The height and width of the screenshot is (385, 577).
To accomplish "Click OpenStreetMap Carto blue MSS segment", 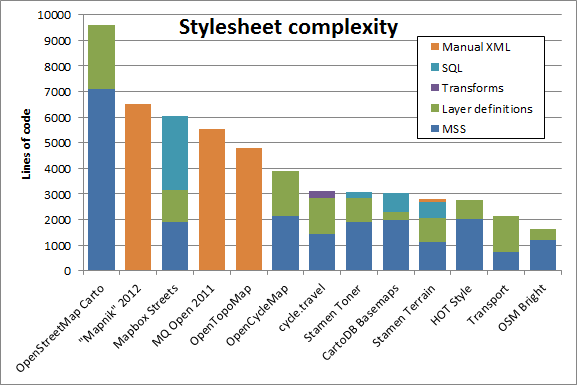I will click(x=102, y=180).
